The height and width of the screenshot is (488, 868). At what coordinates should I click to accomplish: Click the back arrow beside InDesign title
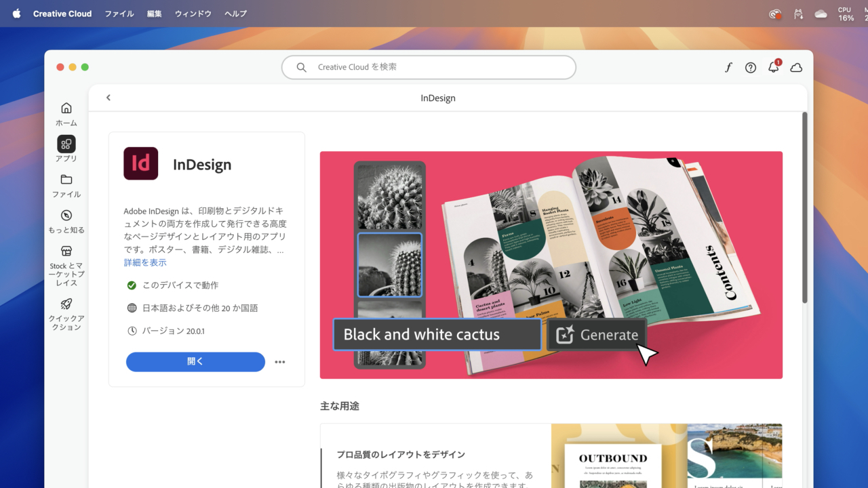108,98
